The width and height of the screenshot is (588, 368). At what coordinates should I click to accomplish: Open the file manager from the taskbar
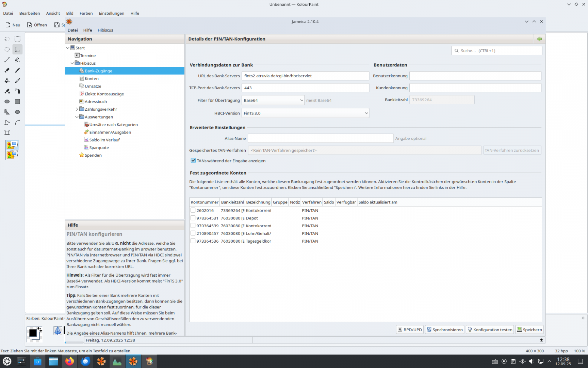(53, 361)
